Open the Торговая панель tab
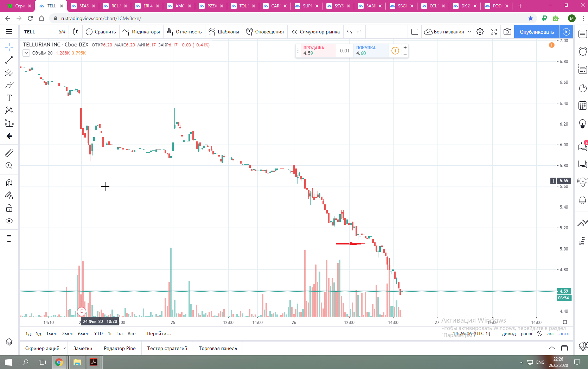The image size is (588, 369). pyautogui.click(x=218, y=348)
